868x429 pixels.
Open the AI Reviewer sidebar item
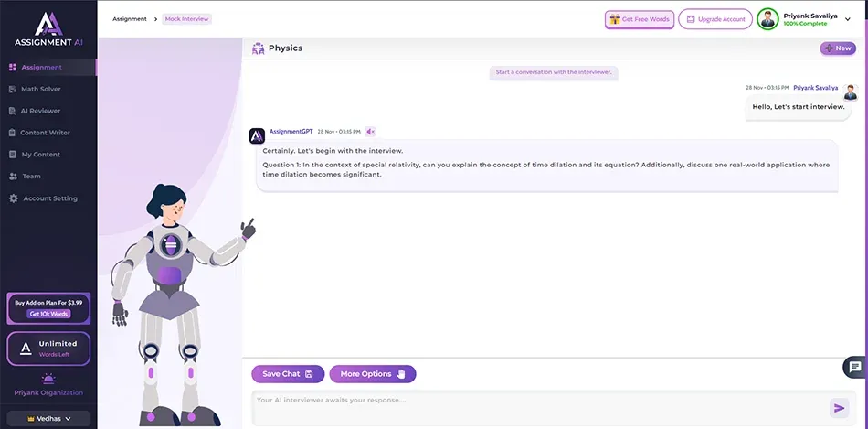[40, 111]
